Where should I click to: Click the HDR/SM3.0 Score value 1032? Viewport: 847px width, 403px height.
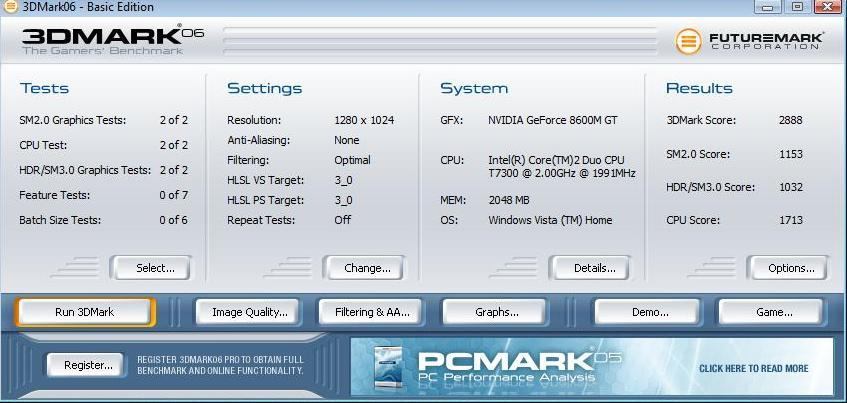790,187
